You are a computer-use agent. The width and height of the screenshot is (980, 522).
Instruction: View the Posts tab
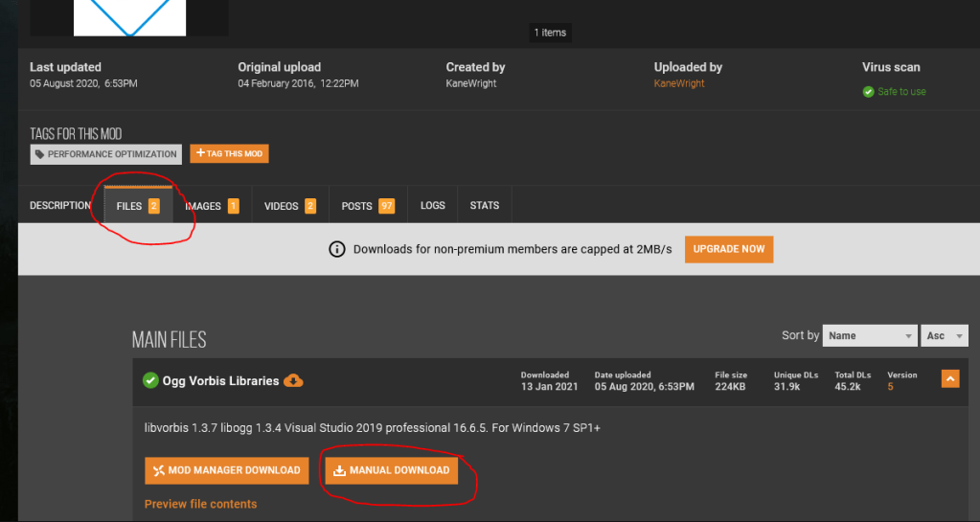coord(368,206)
